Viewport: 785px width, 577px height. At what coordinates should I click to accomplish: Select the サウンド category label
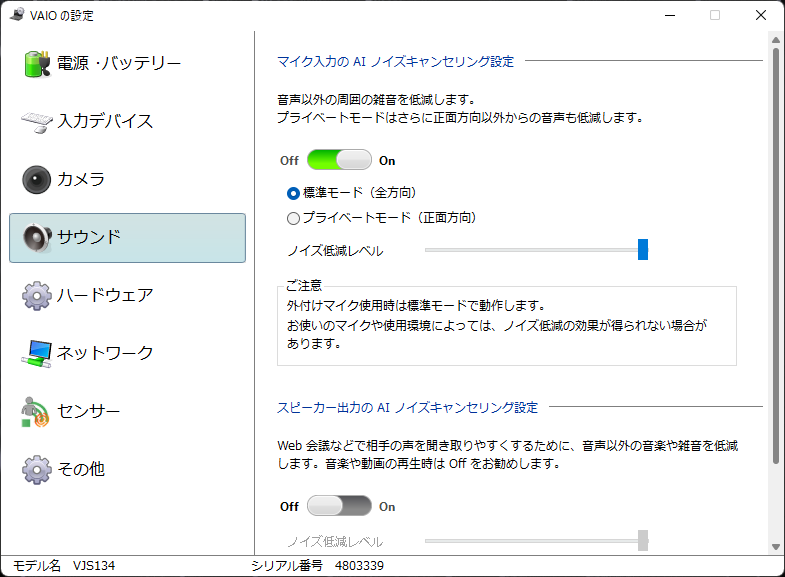coord(89,237)
